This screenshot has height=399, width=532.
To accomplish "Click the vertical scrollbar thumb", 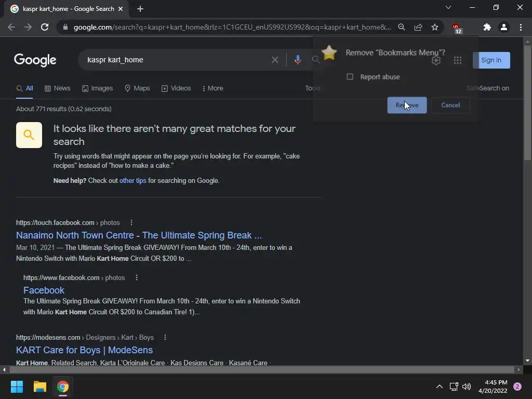I will (527, 102).
